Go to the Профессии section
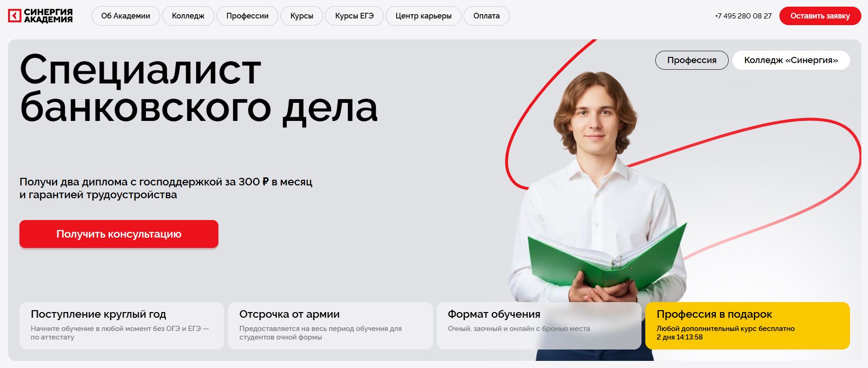The width and height of the screenshot is (868, 368). point(247,16)
